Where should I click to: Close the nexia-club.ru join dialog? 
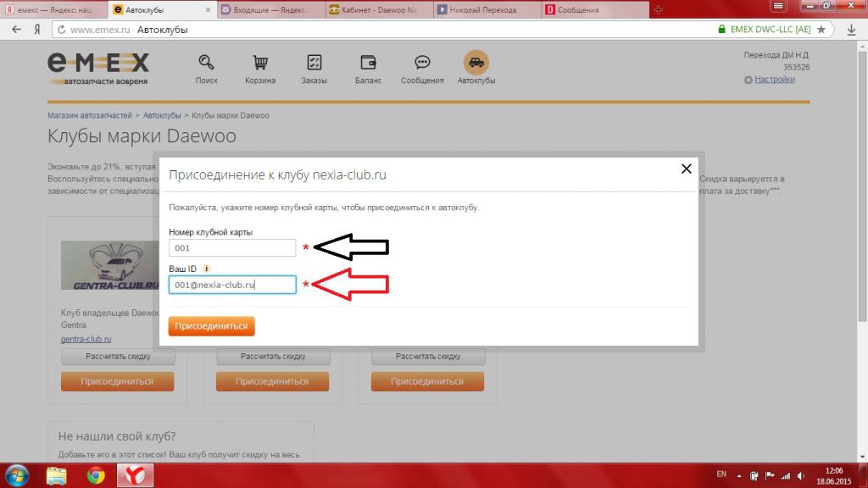pyautogui.click(x=687, y=169)
